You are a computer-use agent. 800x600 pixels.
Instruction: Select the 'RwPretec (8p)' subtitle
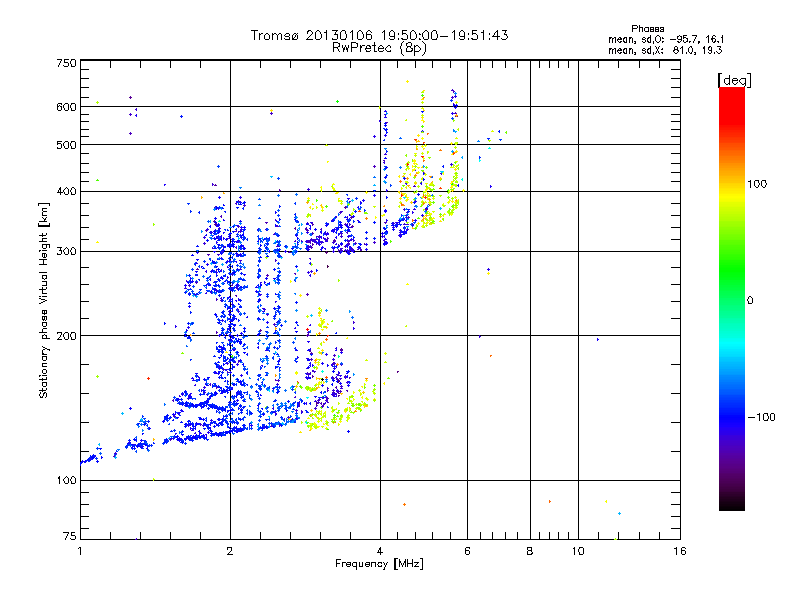click(x=379, y=48)
